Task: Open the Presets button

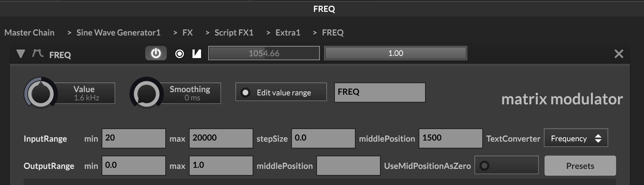Action: (x=580, y=166)
